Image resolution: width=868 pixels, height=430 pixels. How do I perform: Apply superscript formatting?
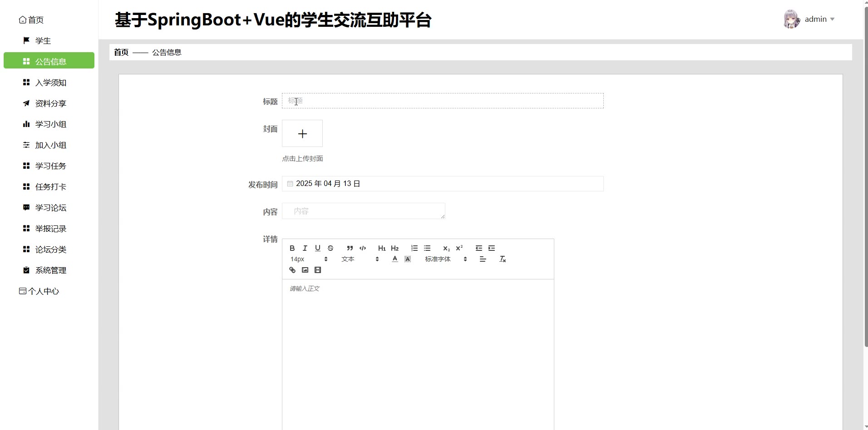[x=459, y=248]
